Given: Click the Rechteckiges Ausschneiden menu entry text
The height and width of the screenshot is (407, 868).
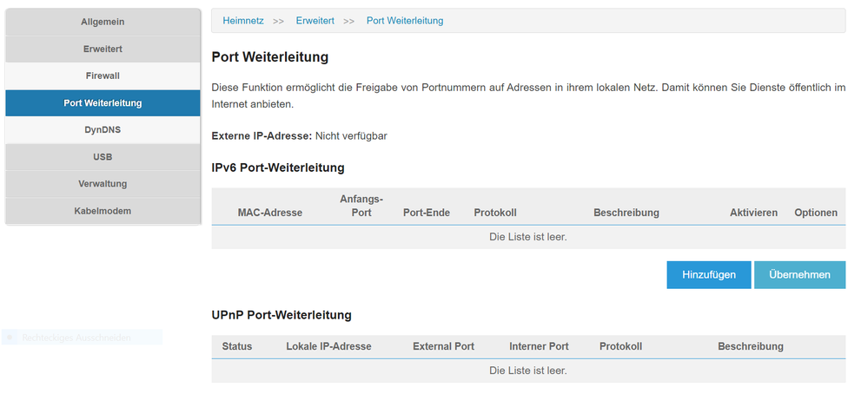Looking at the screenshot, I should tap(76, 338).
